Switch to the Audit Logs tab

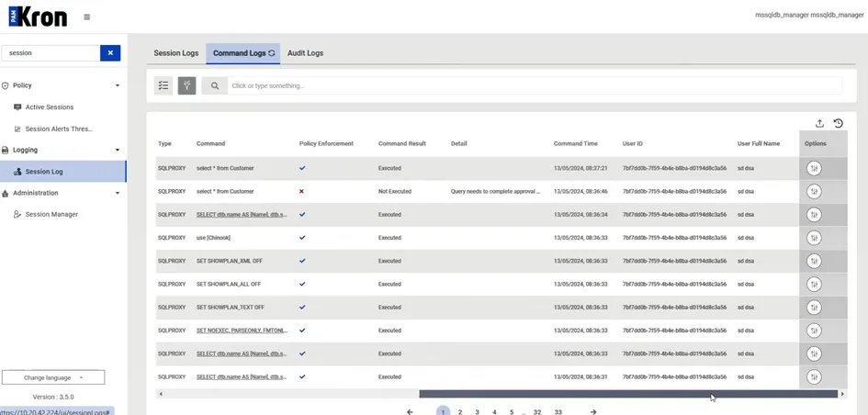coord(305,53)
